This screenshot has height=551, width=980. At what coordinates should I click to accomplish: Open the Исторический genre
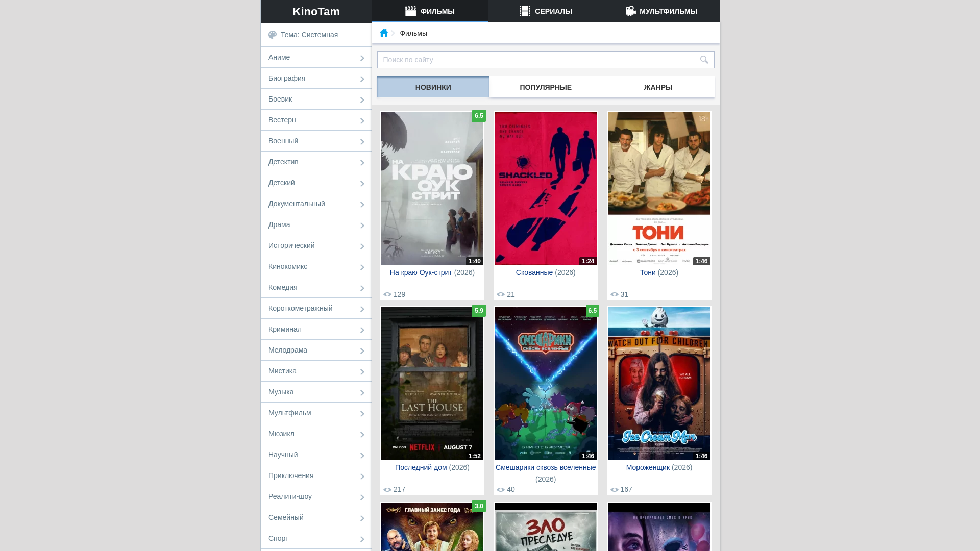tap(316, 245)
